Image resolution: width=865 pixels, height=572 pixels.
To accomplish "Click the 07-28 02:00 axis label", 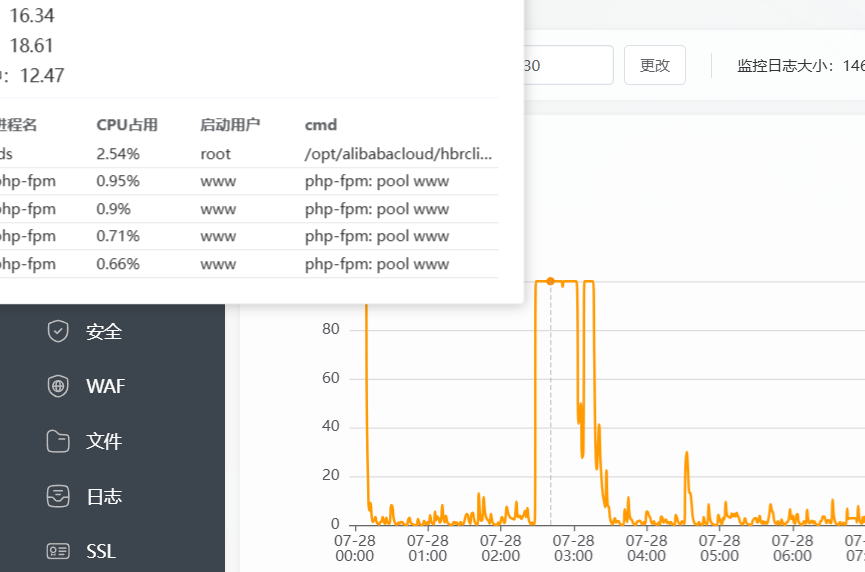I will 500,548.
